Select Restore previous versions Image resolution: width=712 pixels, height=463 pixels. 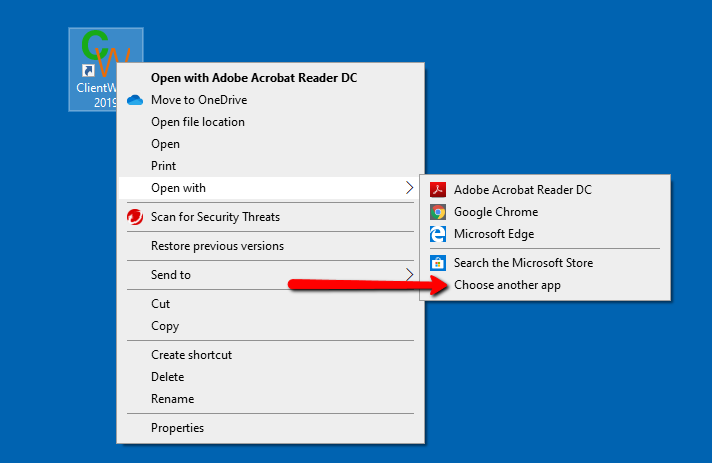[271, 246]
